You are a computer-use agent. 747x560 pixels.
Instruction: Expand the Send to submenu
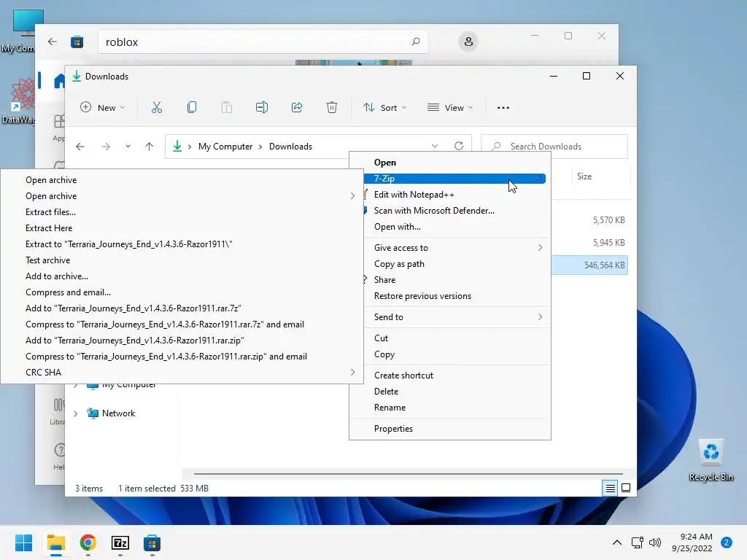[x=540, y=317]
